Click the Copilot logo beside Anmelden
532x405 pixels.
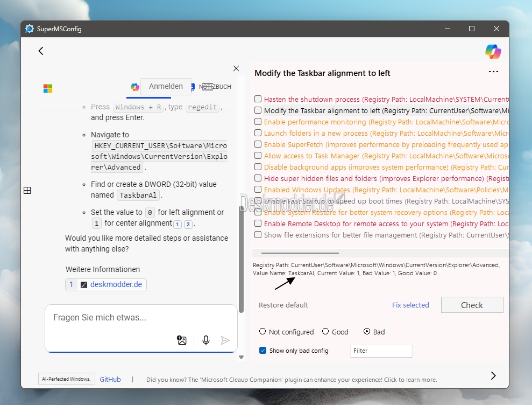tap(134, 87)
